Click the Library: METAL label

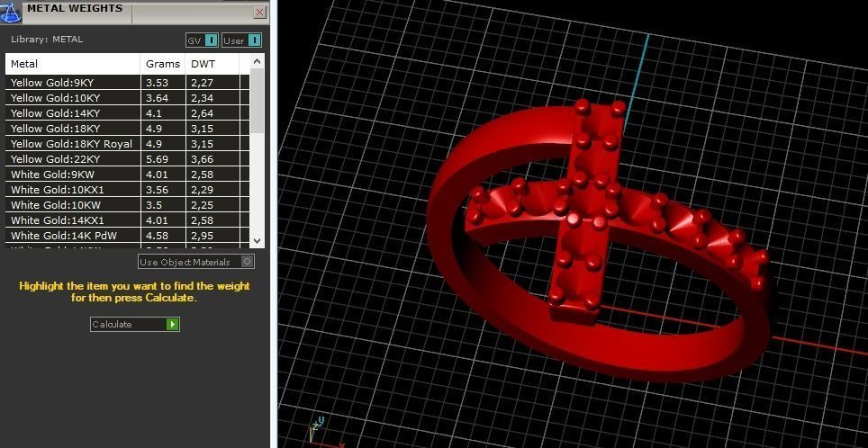click(47, 40)
